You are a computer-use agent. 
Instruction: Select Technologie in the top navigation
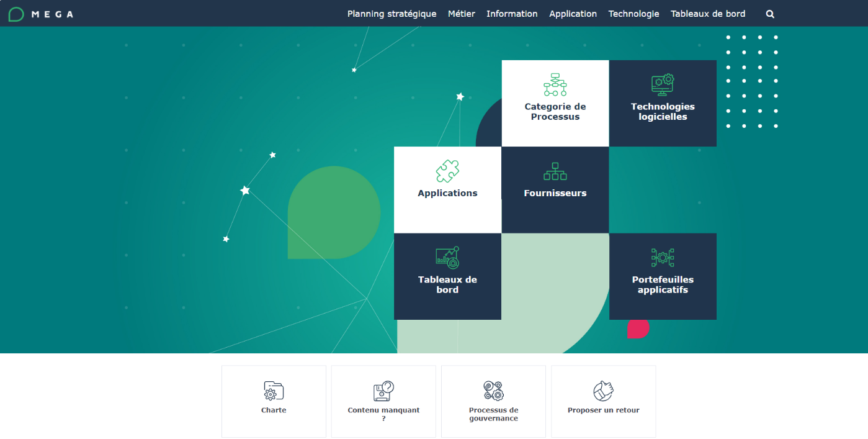coord(633,14)
